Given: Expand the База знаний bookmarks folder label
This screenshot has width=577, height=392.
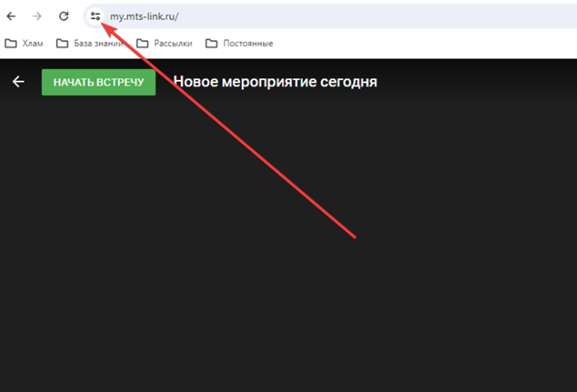Looking at the screenshot, I should click(x=98, y=43).
